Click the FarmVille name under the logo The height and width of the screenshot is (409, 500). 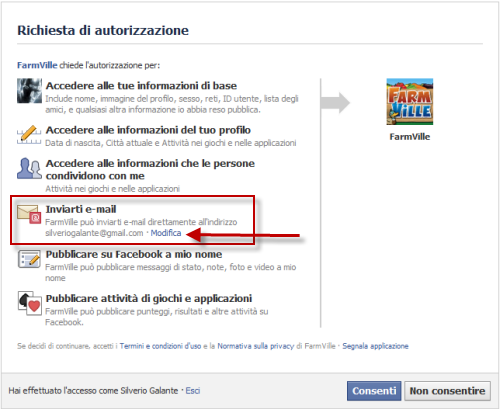pos(410,137)
